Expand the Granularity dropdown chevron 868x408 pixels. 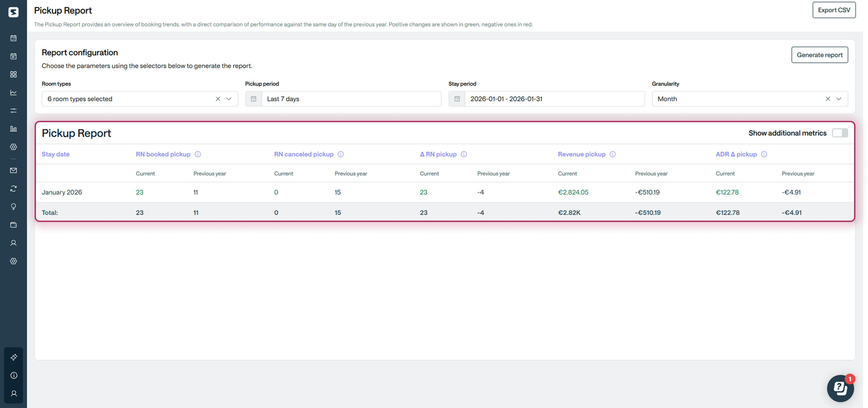pyautogui.click(x=839, y=99)
